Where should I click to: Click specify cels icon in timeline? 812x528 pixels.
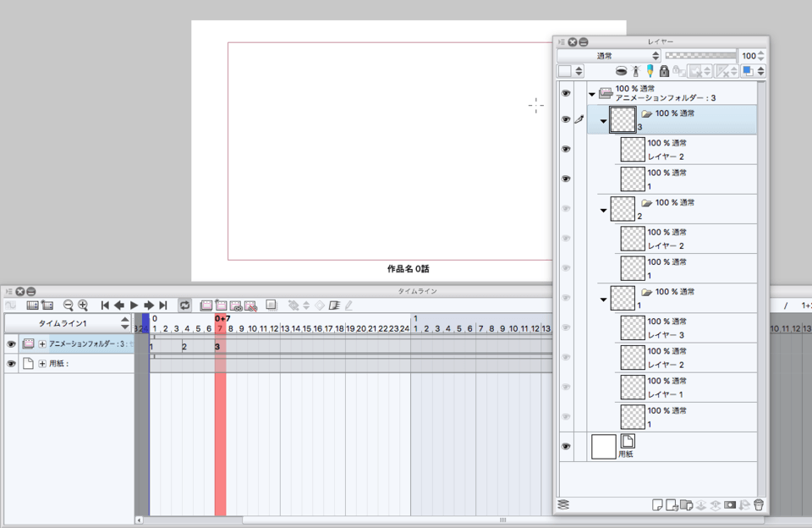(x=236, y=305)
